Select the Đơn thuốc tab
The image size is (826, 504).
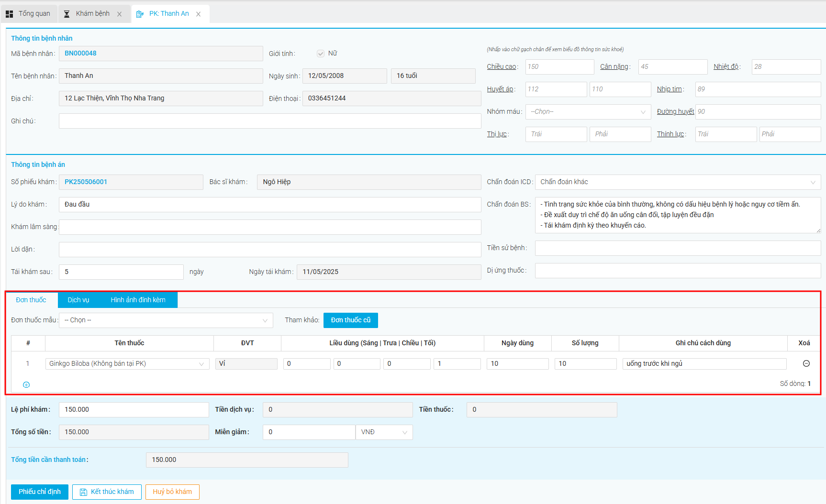[x=31, y=300]
